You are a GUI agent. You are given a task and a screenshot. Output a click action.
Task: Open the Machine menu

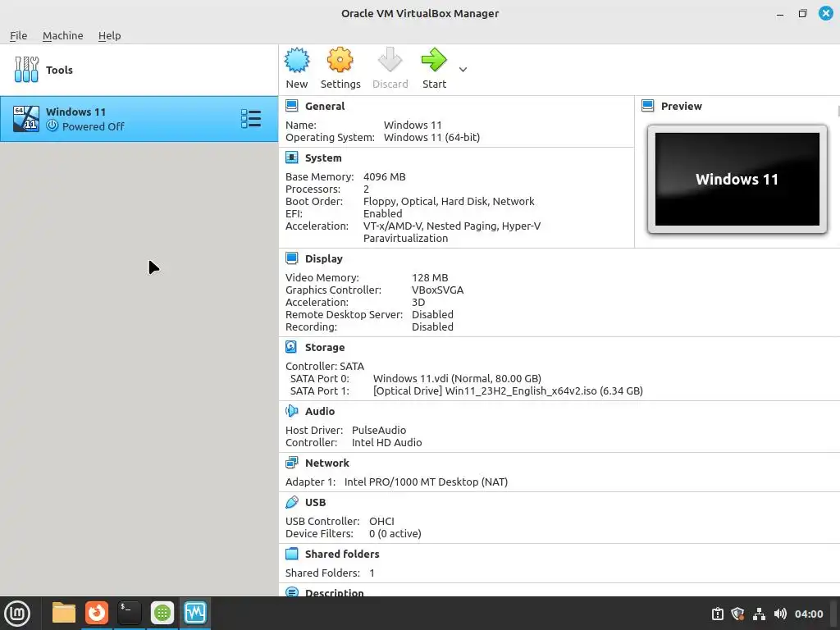(x=62, y=35)
